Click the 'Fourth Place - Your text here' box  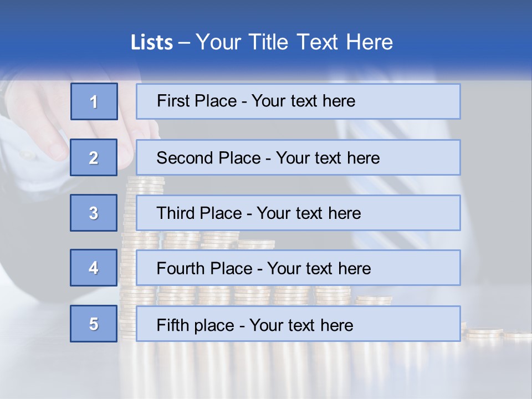tap(298, 268)
